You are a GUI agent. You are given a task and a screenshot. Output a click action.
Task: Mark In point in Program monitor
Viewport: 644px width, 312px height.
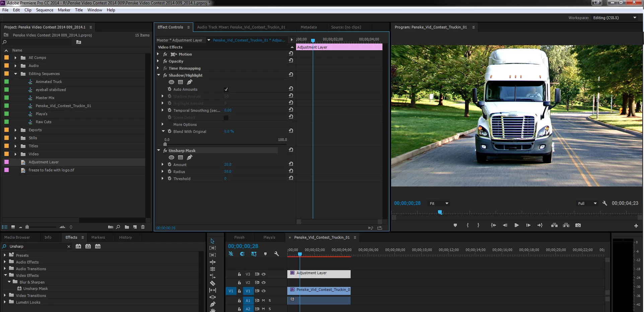click(468, 225)
